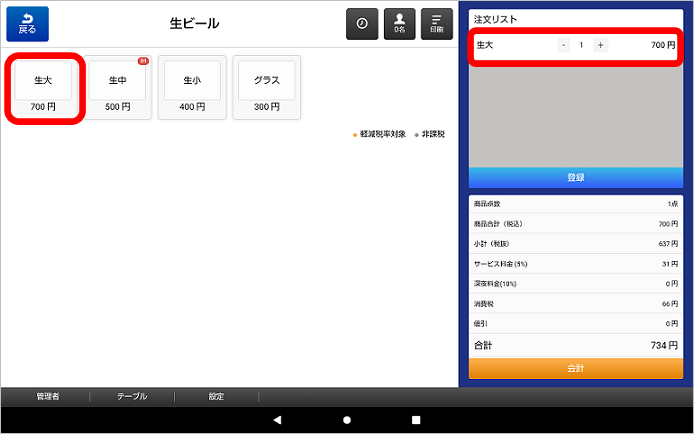Add 生小 400円 to the order
This screenshot has height=434, width=694.
(x=193, y=88)
